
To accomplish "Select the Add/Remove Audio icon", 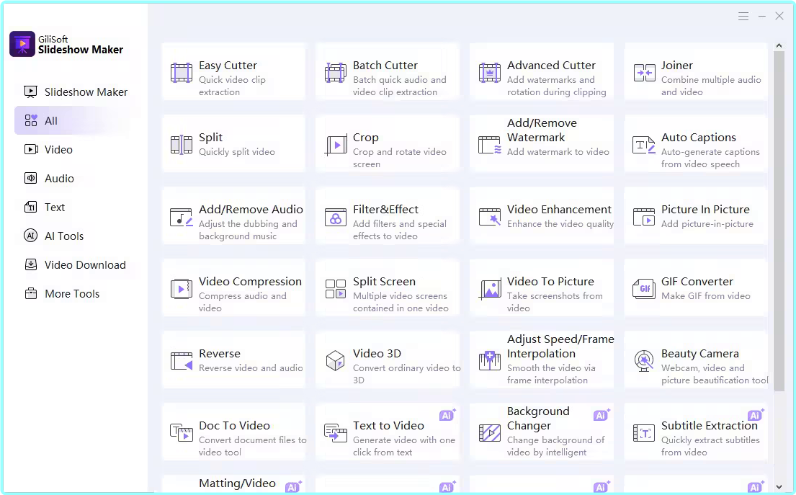I will [x=181, y=217].
